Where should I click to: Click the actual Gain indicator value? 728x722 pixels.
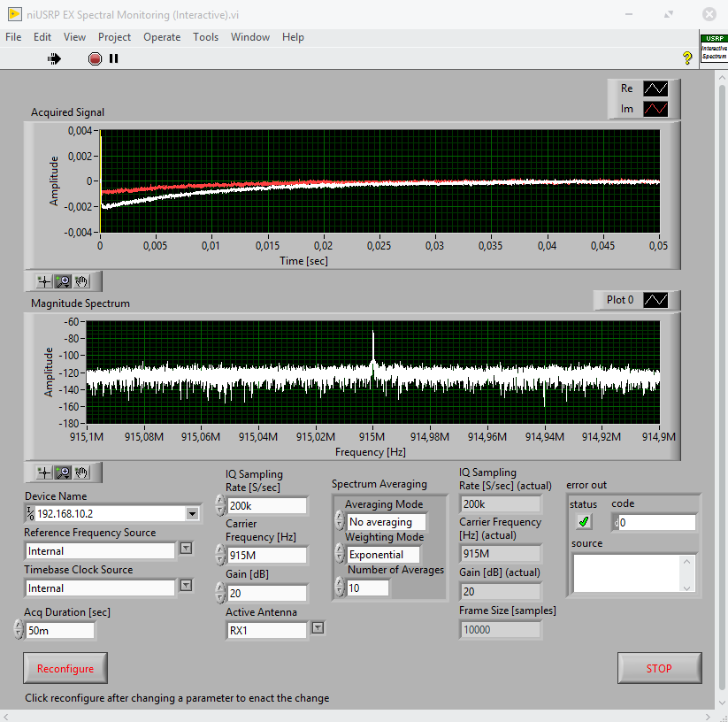[501, 592]
